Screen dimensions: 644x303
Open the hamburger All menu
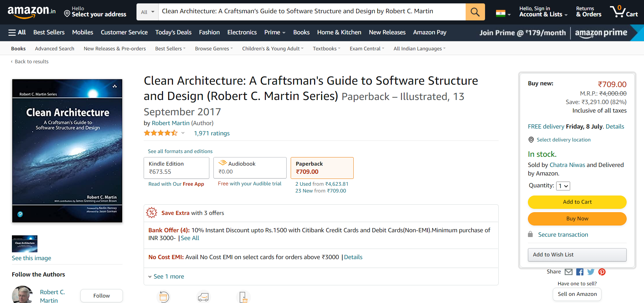[x=17, y=32]
